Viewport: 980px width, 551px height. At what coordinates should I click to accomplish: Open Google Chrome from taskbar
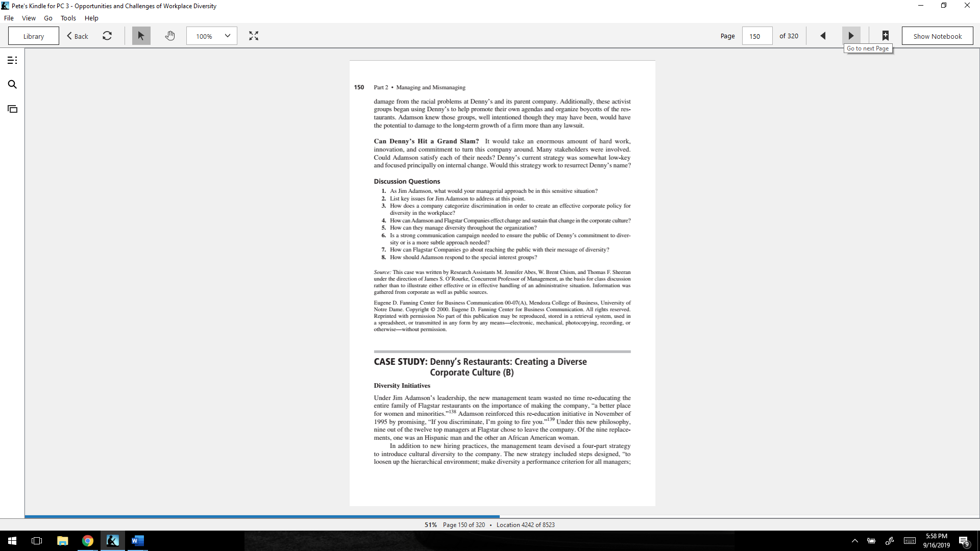[88, 541]
